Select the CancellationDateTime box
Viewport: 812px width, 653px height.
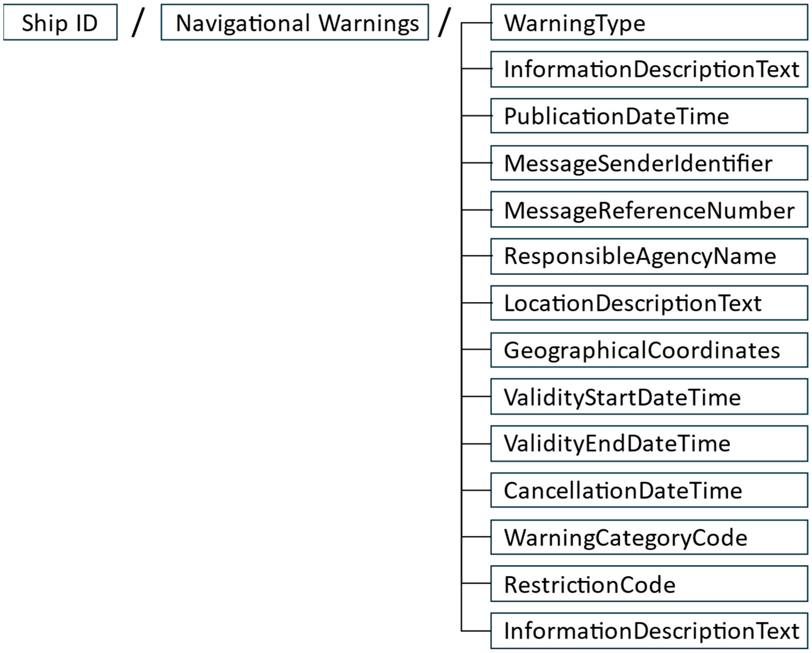649,490
